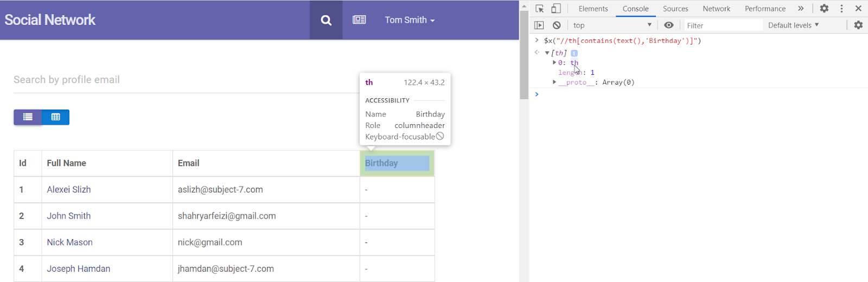Switch to list view toggle
Viewport: 868px width, 282px height.
[x=28, y=117]
